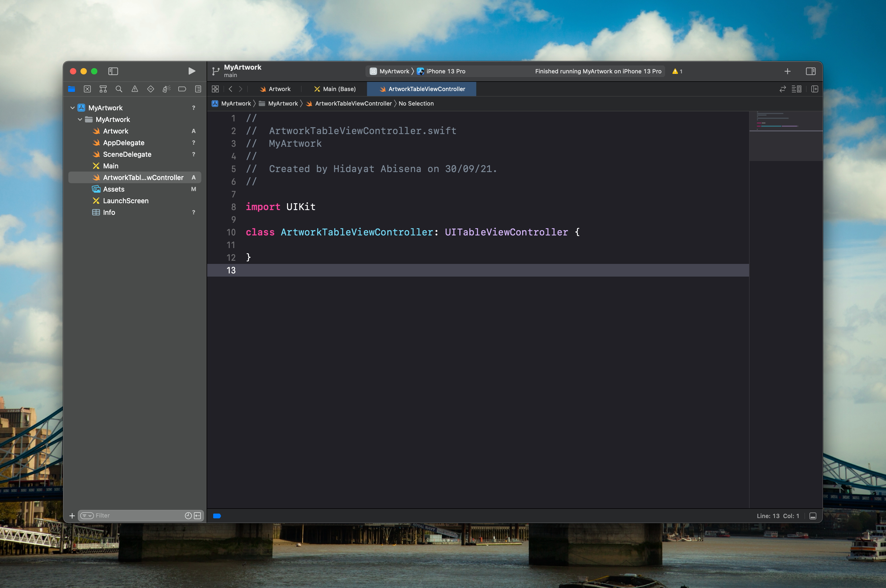Click the UITableViewController superclass name
The height and width of the screenshot is (588, 886).
(506, 233)
